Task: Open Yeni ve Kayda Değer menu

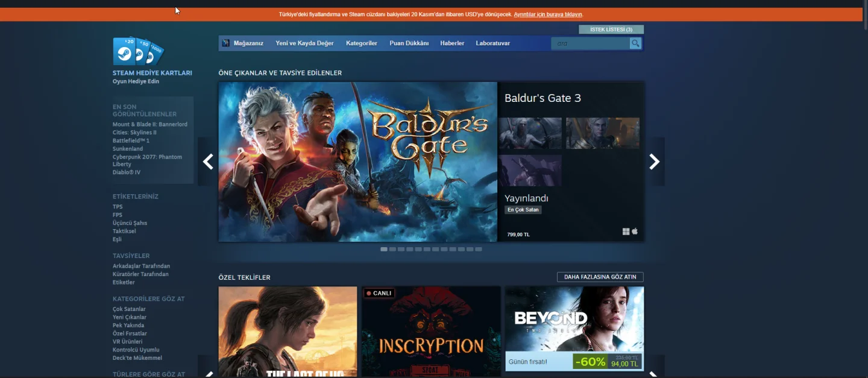Action: (304, 43)
